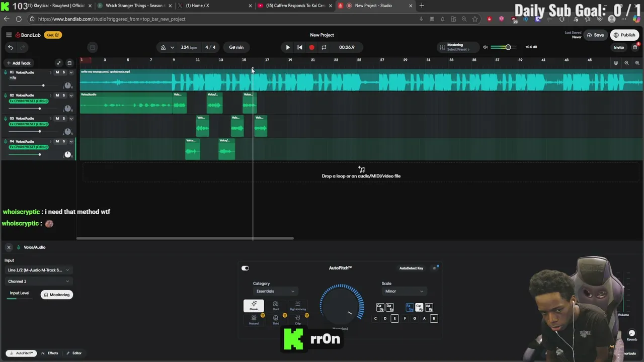Expand track 03 options chevron
The width and height of the screenshot is (644, 362).
click(71, 119)
